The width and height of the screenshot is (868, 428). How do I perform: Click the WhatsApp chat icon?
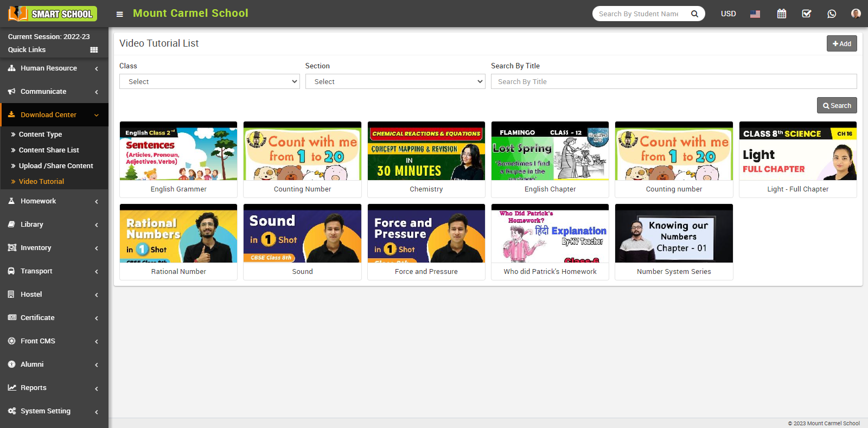[832, 14]
